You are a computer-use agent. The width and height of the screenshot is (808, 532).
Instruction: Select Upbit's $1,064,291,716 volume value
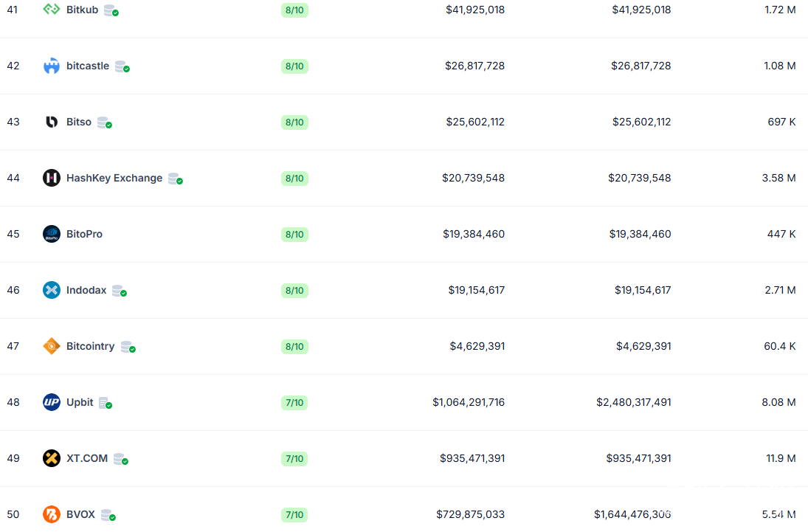(x=469, y=402)
